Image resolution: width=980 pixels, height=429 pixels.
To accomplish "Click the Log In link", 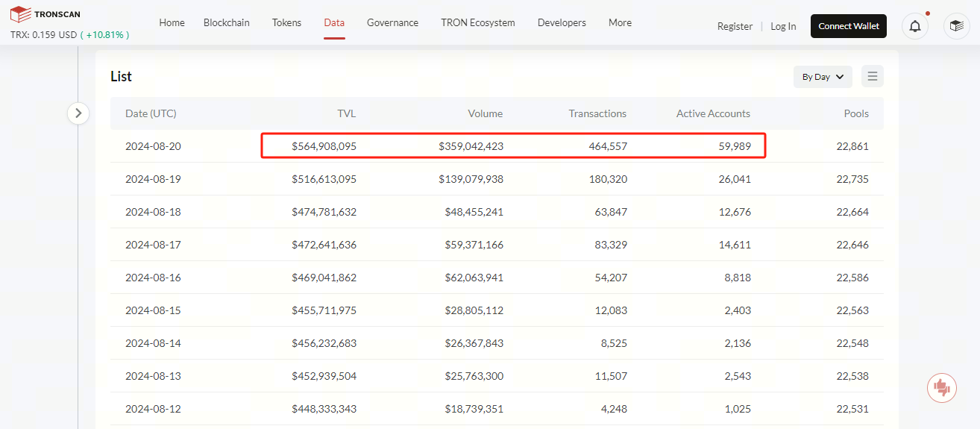I will (783, 26).
